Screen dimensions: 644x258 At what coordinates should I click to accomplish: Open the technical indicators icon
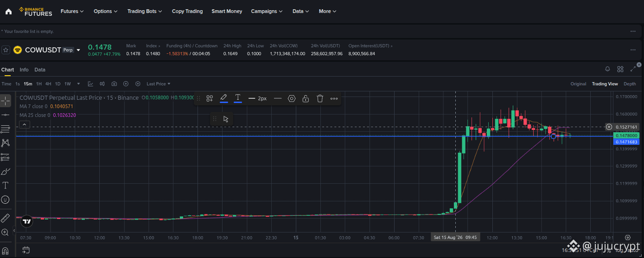pos(90,84)
